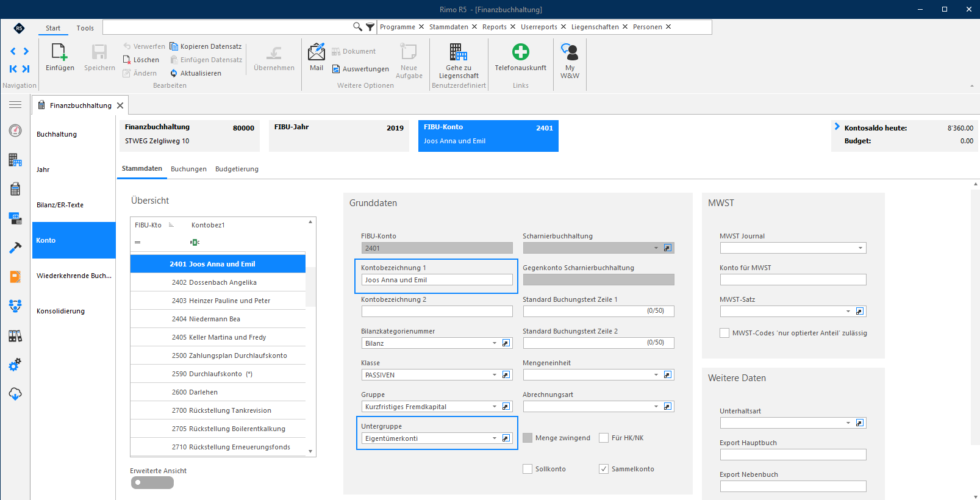Screen dimensions: 980x500
Task: Open Auswertungen
Action: click(360, 69)
